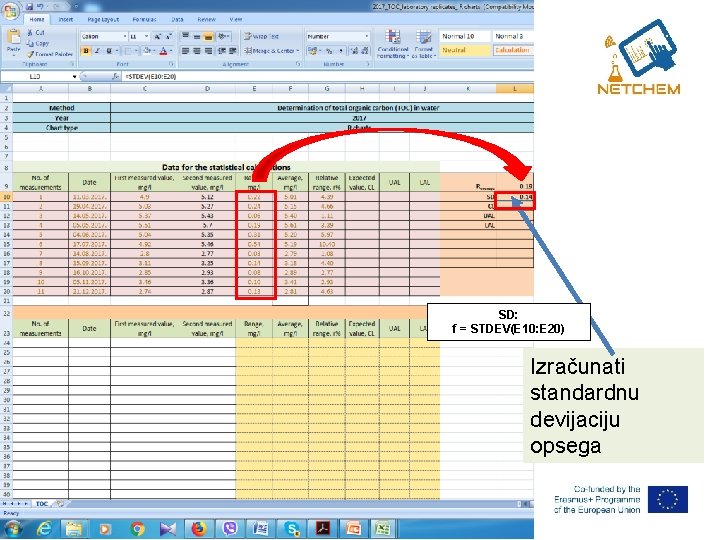The height and width of the screenshot is (540, 720).
Task: Launch Internet Explorer from taskbar
Action: (x=44, y=529)
